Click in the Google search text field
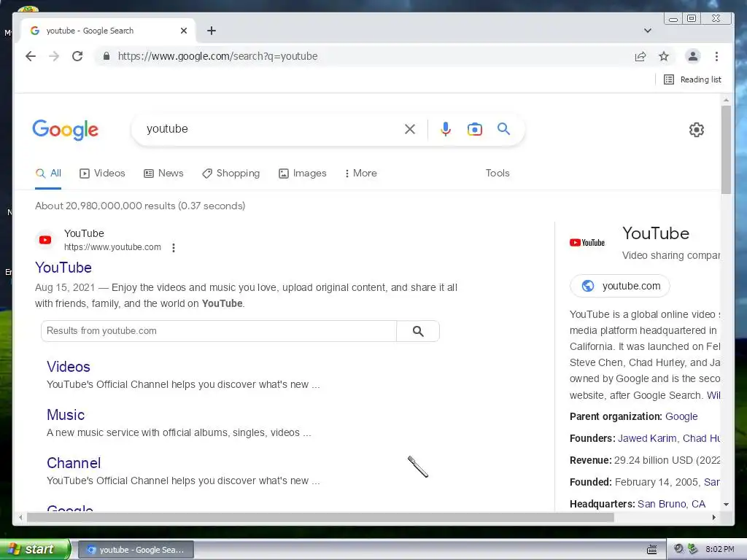Viewport: 747px width, 560px height. coord(271,129)
